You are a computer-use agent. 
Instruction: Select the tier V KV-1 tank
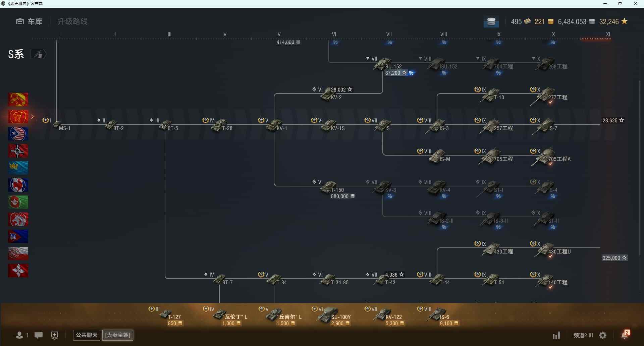274,125
